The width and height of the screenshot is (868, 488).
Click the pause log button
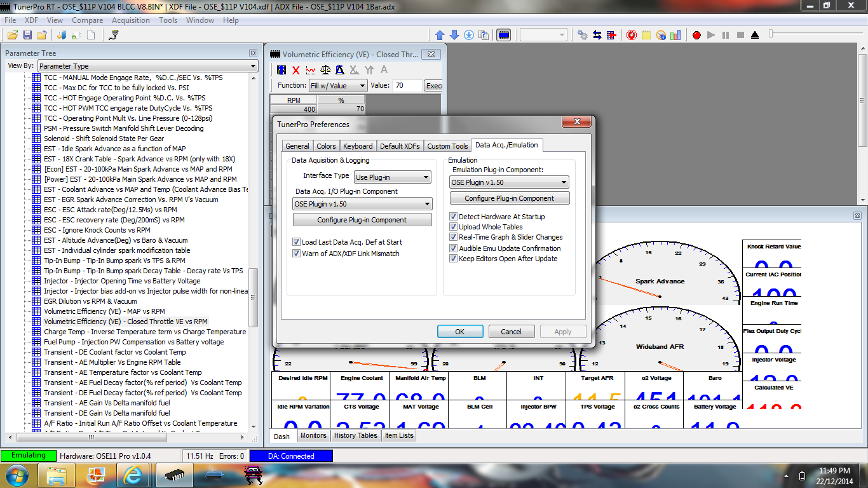coord(726,35)
